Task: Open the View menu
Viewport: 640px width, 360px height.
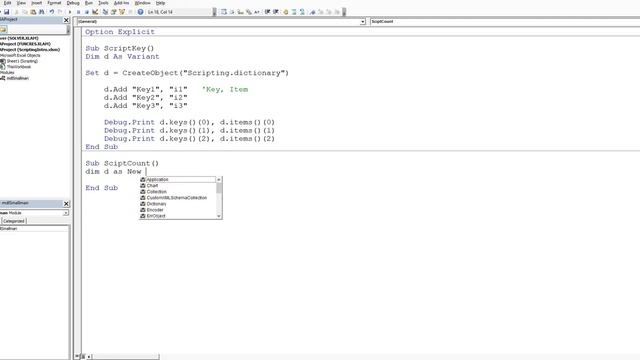Action: tap(21, 3)
